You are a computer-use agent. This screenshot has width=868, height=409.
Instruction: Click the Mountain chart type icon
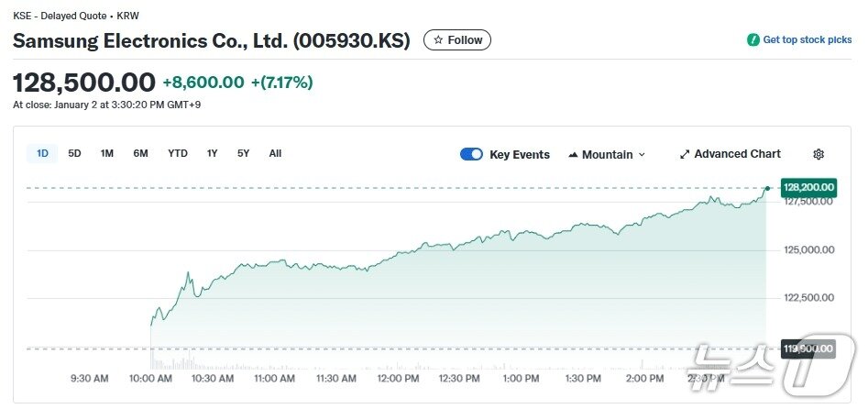(x=573, y=154)
